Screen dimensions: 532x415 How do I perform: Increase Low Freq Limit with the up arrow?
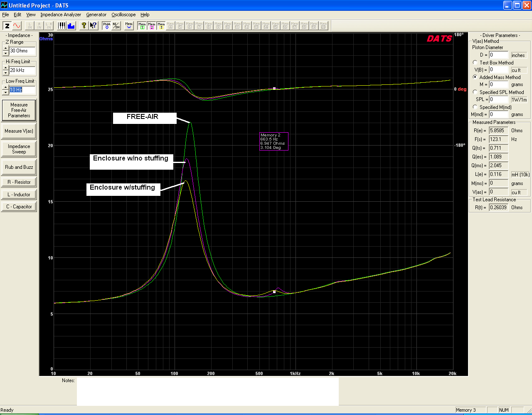point(6,87)
